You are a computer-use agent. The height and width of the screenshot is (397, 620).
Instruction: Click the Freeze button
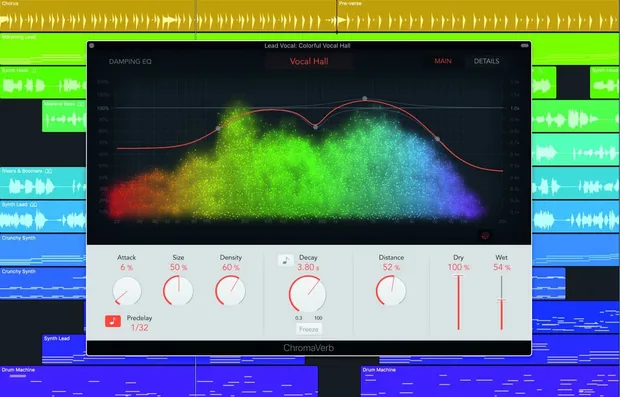click(x=309, y=329)
